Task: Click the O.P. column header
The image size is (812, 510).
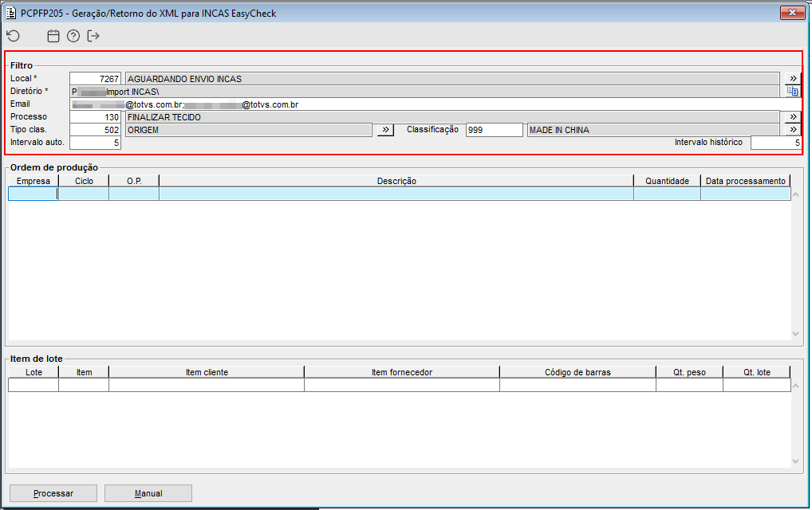Action: tap(134, 181)
